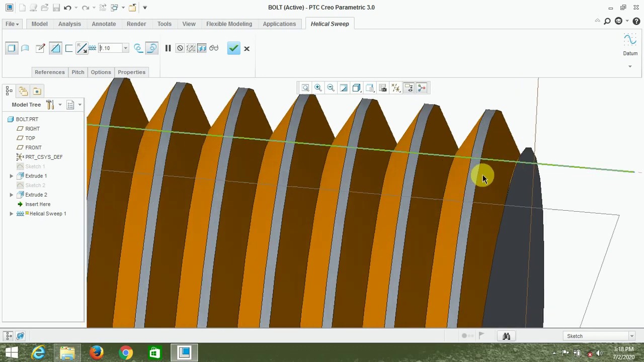This screenshot has width=644, height=362.
Task: Open the sketch section edit pencil icon
Action: coord(41,48)
